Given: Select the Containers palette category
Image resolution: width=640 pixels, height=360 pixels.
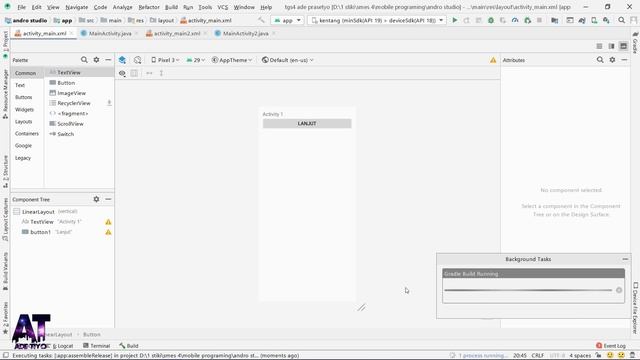Looking at the screenshot, I should (x=27, y=133).
